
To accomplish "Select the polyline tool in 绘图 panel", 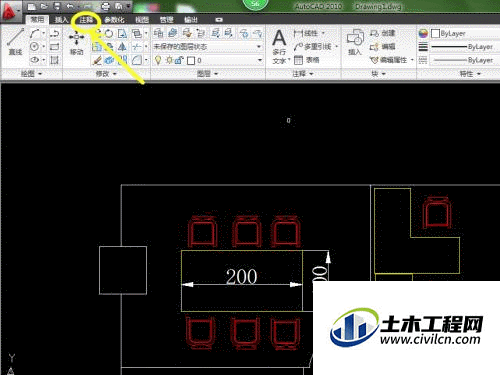I will (55, 33).
